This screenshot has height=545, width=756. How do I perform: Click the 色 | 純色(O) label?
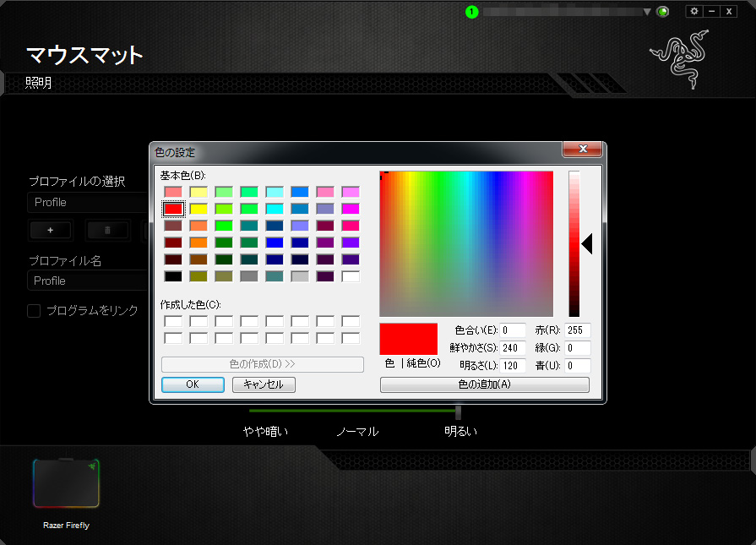coord(413,363)
